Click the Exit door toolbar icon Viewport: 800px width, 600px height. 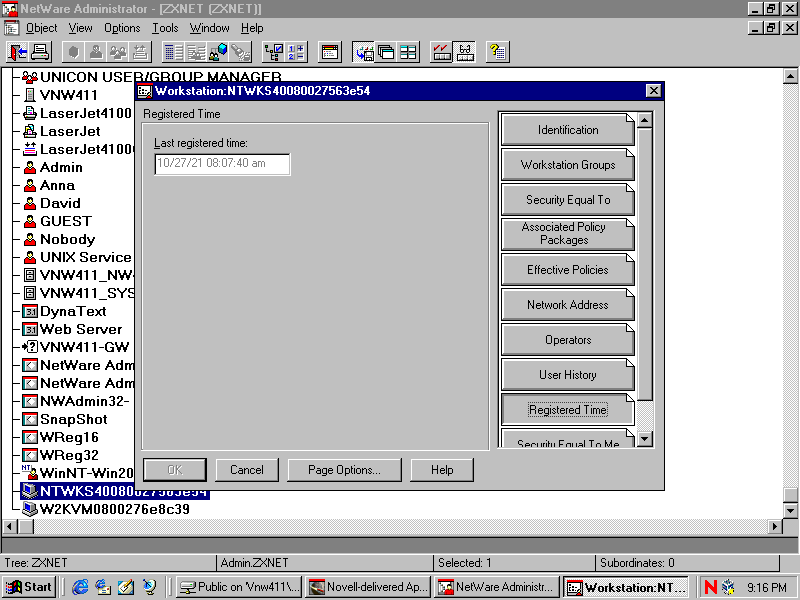(18, 52)
